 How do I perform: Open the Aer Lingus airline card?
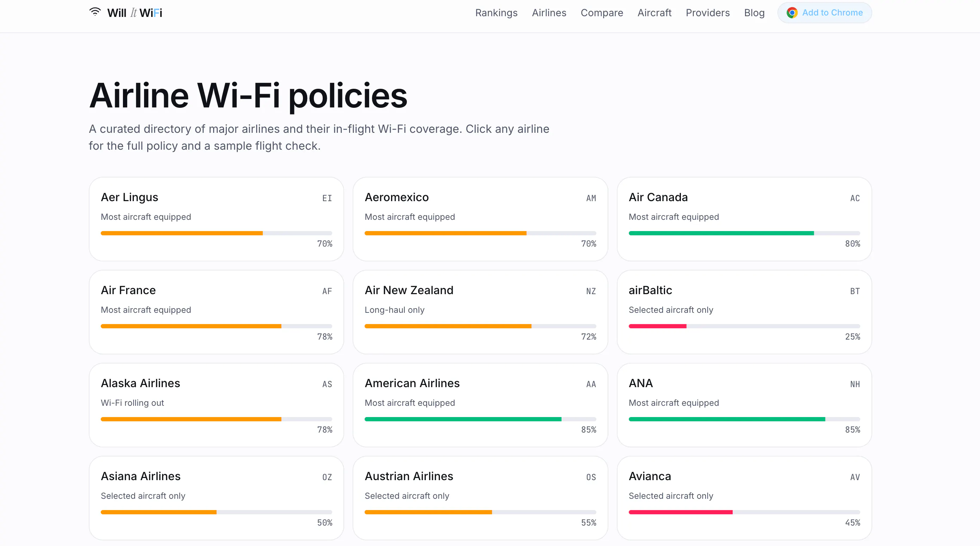click(x=216, y=219)
